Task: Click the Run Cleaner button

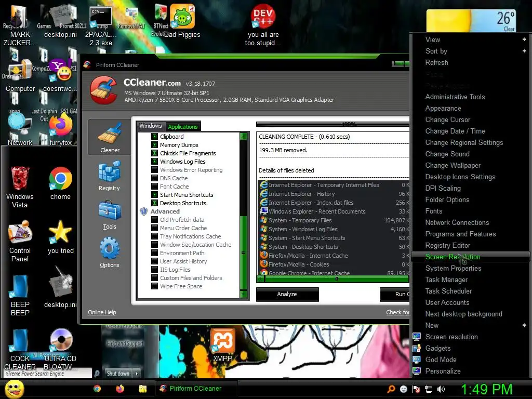Action: tap(395, 294)
